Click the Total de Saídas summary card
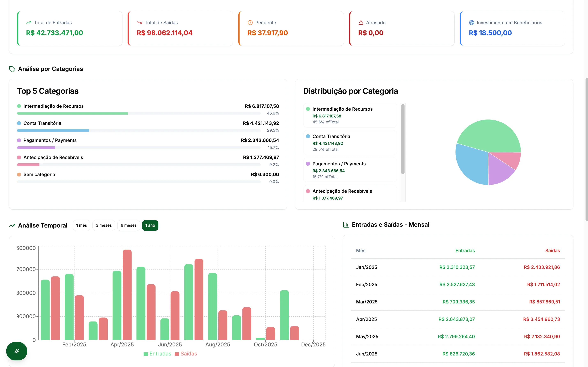Screen dimensions: 588x367 [180, 28]
